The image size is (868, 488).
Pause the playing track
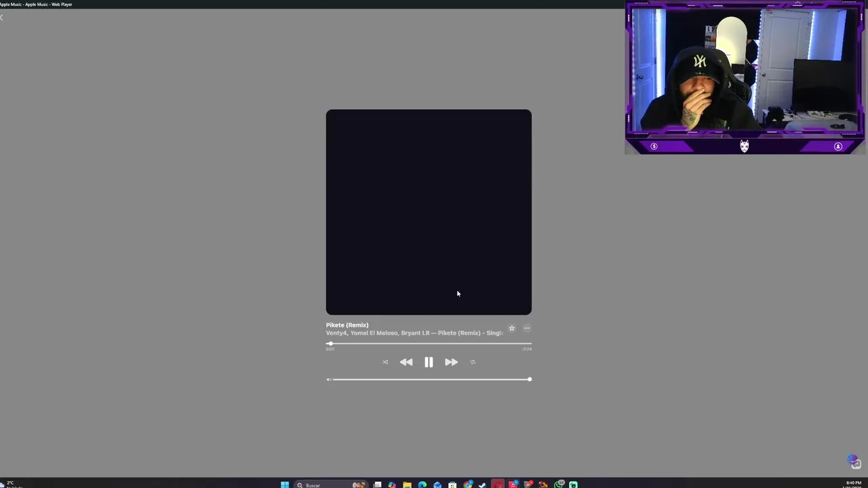(x=429, y=362)
